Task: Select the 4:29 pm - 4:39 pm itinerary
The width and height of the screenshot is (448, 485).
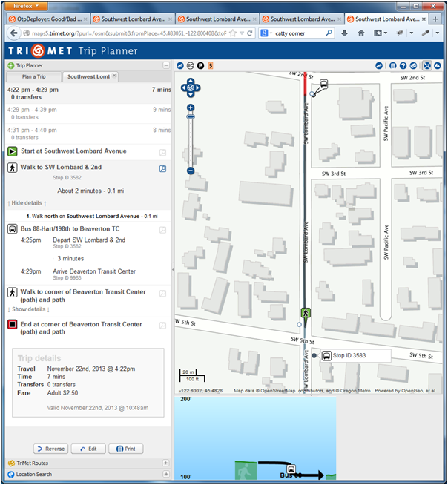Action: [89, 113]
